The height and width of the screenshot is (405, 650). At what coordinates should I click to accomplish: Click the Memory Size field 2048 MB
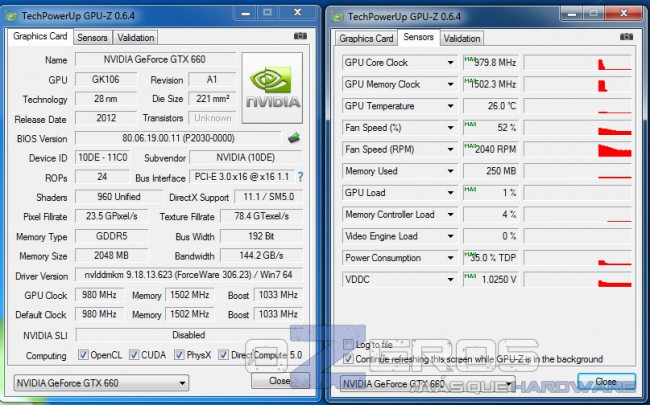coord(111,255)
